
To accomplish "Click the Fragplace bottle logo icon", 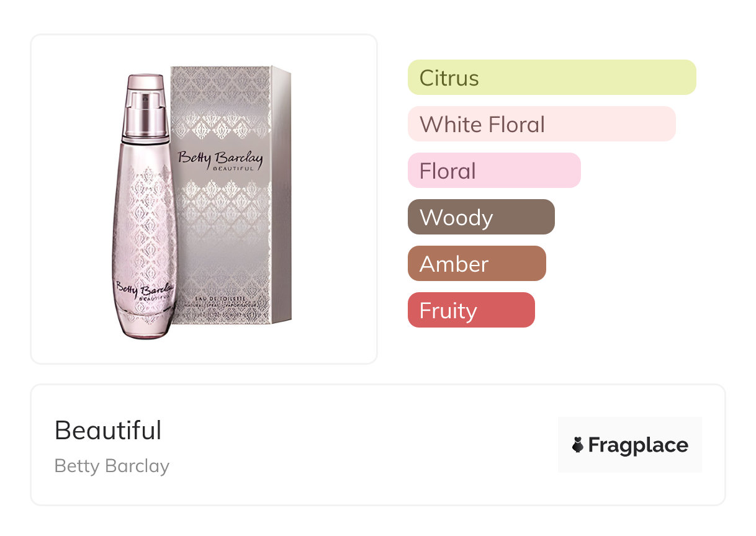I will click(578, 445).
